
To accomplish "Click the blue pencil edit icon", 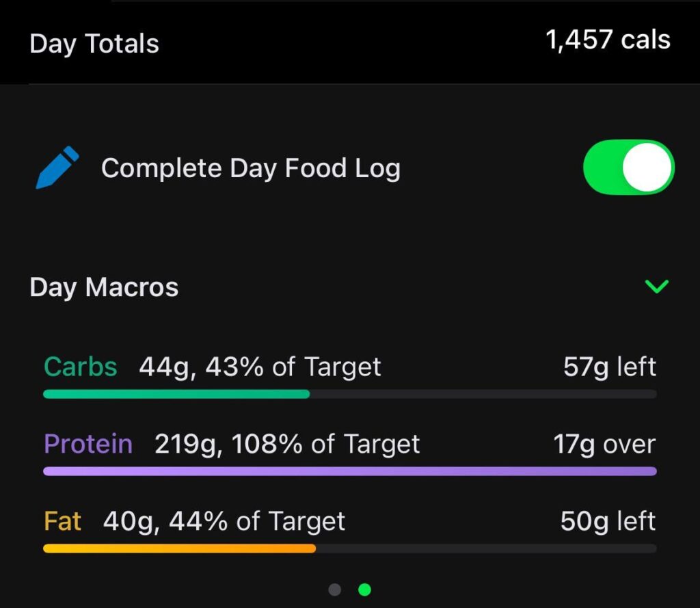I will pos(57,166).
